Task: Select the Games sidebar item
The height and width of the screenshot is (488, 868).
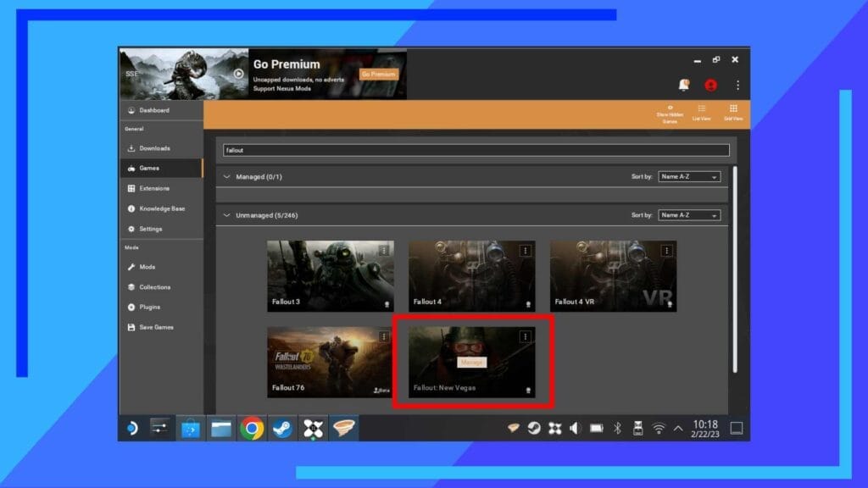Action: (161, 169)
